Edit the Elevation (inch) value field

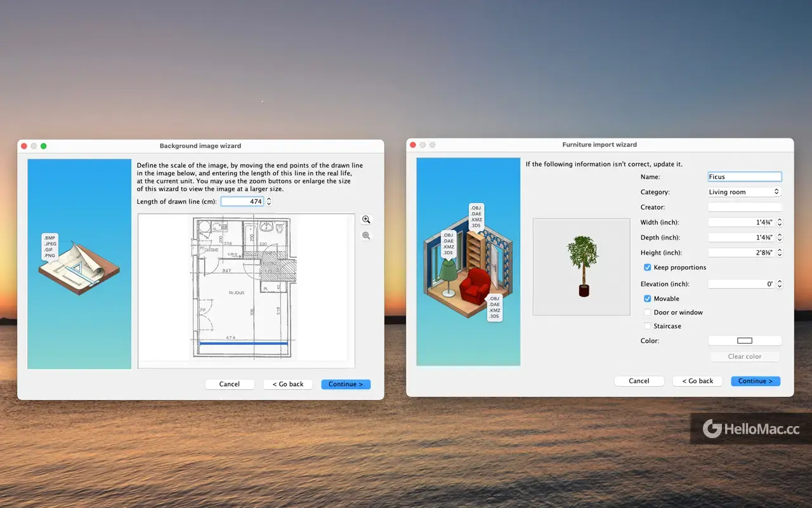tap(742, 284)
